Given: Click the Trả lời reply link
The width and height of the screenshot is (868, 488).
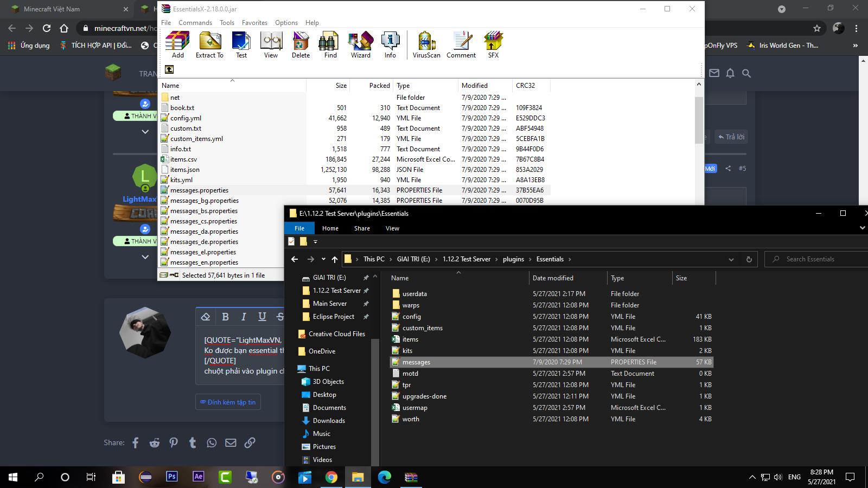Looking at the screenshot, I should tap(731, 137).
